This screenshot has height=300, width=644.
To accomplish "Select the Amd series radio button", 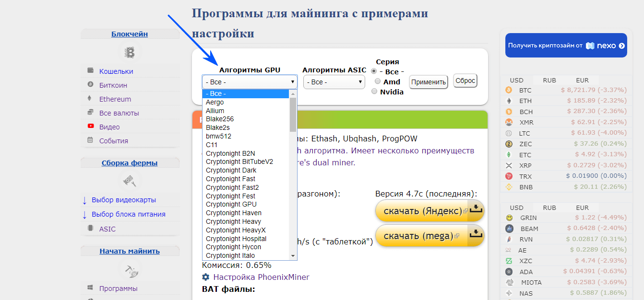I will click(x=378, y=81).
